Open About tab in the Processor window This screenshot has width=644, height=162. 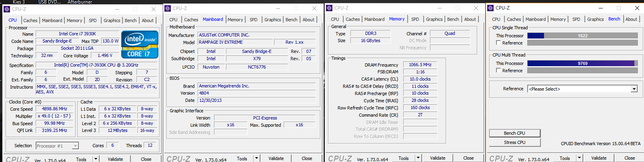tap(148, 20)
